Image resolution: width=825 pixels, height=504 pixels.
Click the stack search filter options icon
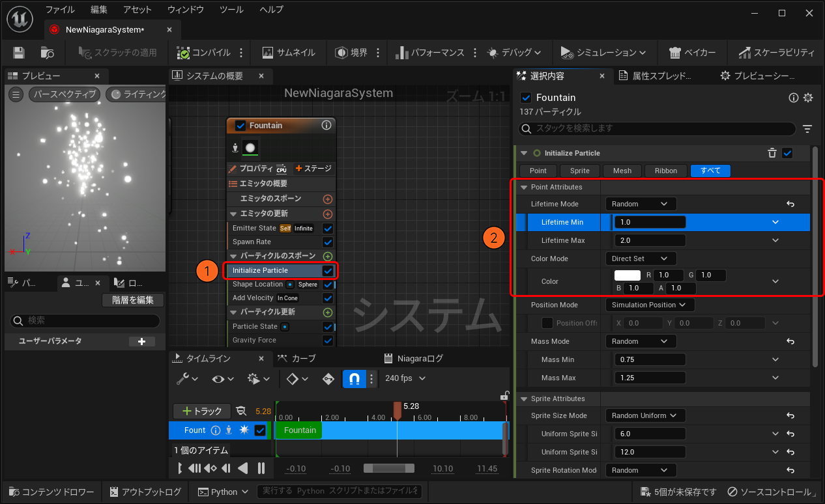pos(807,129)
